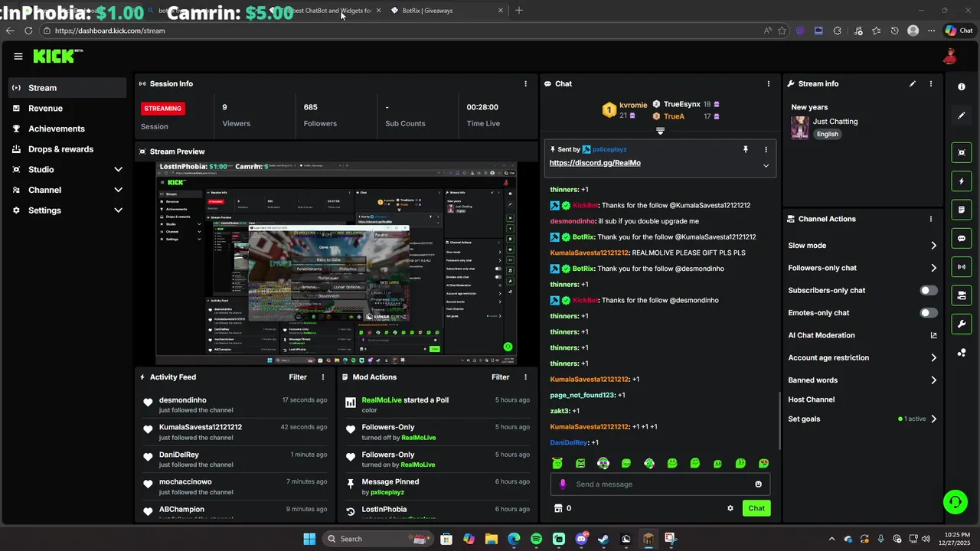Click the purple microphone in message box
The image size is (980, 551).
pyautogui.click(x=563, y=484)
